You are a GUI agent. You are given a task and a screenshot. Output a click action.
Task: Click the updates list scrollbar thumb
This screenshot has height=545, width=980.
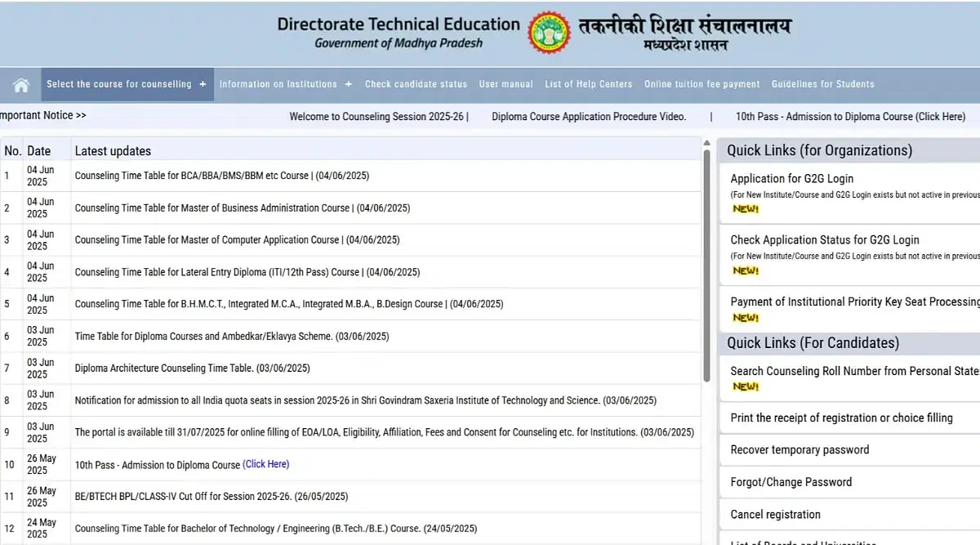tap(706, 266)
